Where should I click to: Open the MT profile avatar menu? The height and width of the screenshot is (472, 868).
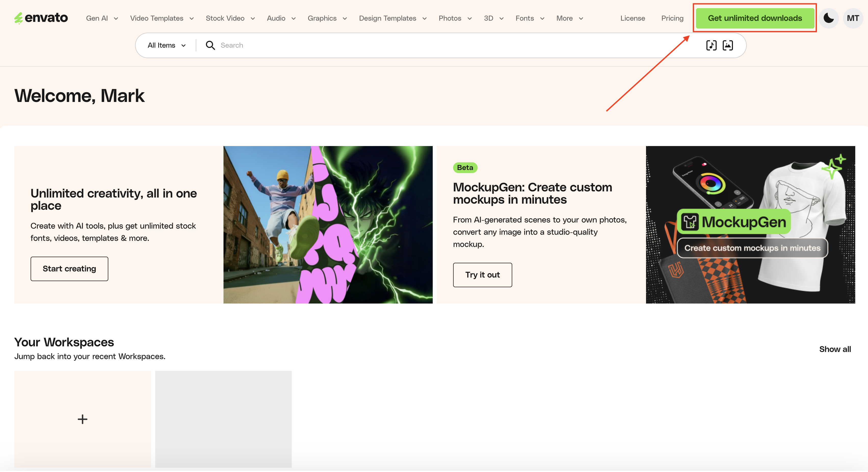[x=852, y=18]
